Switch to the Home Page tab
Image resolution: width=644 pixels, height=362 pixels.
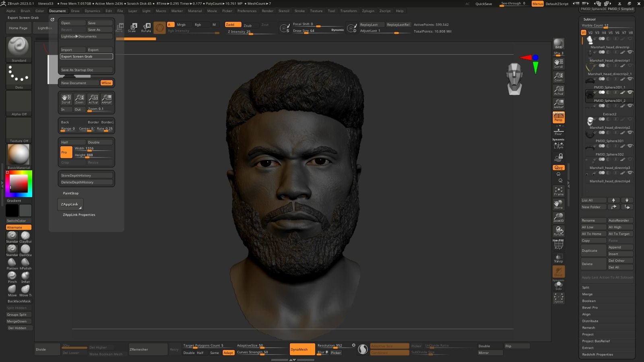(x=18, y=28)
